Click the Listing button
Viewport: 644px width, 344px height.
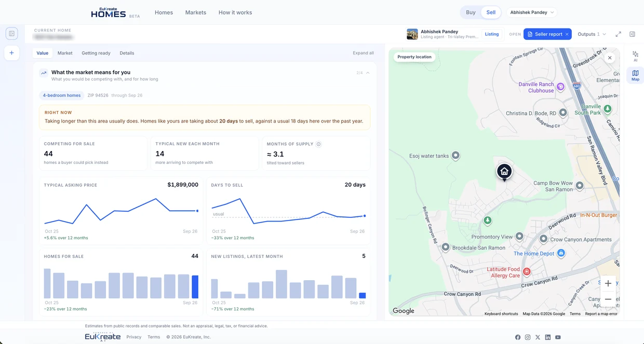click(492, 34)
